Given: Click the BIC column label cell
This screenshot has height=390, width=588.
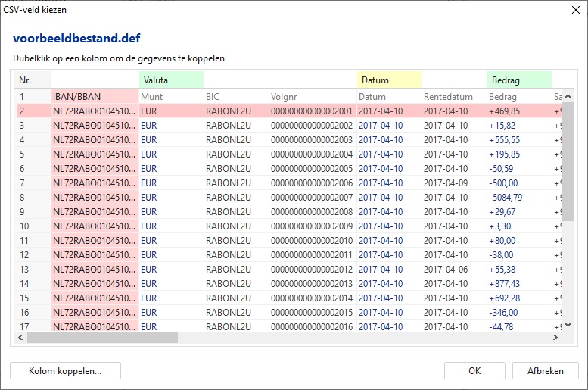Looking at the screenshot, I should coord(235,97).
